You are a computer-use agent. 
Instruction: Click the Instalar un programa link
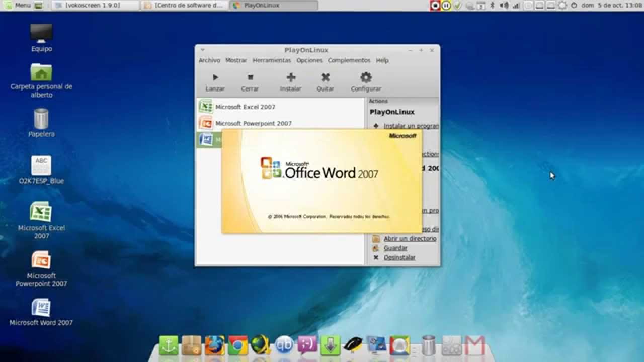411,126
